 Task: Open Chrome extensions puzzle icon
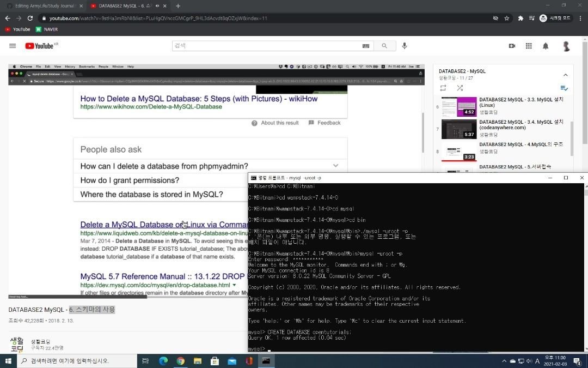(x=520, y=18)
